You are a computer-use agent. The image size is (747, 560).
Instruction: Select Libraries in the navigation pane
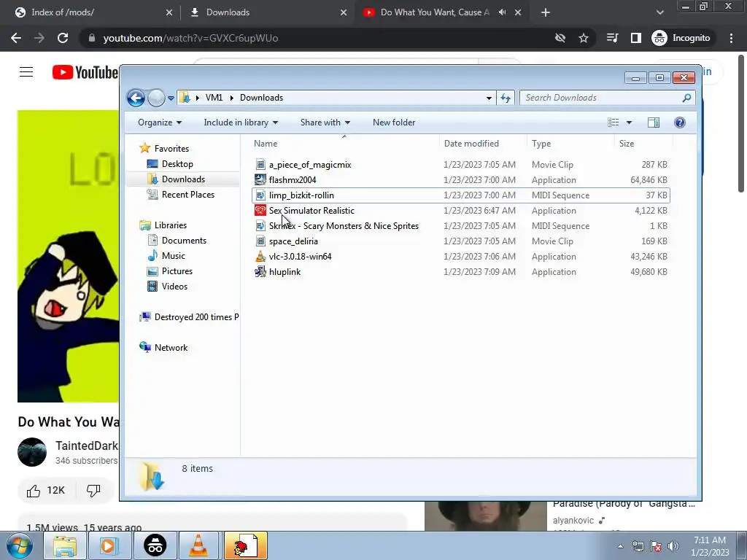(170, 225)
